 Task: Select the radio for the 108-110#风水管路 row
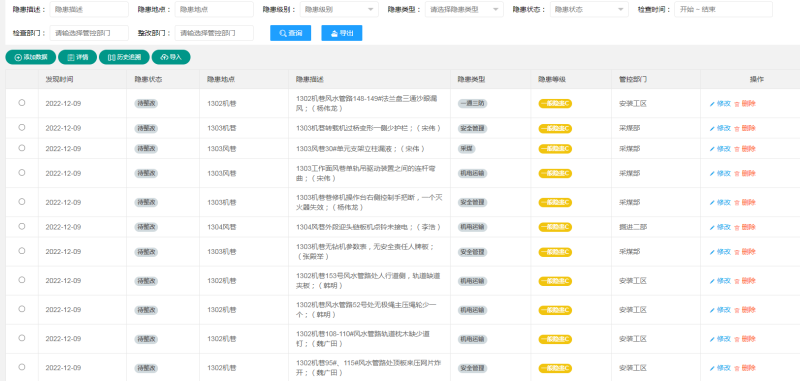(22, 338)
